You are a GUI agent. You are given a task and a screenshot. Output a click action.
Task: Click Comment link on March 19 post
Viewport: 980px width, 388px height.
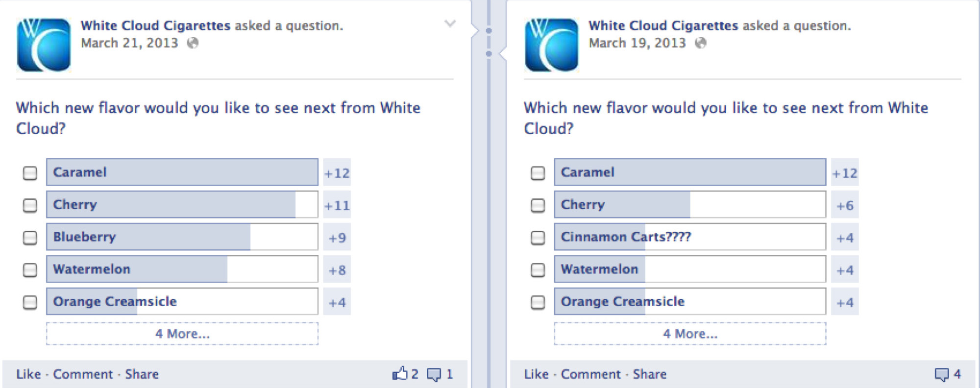(x=590, y=374)
